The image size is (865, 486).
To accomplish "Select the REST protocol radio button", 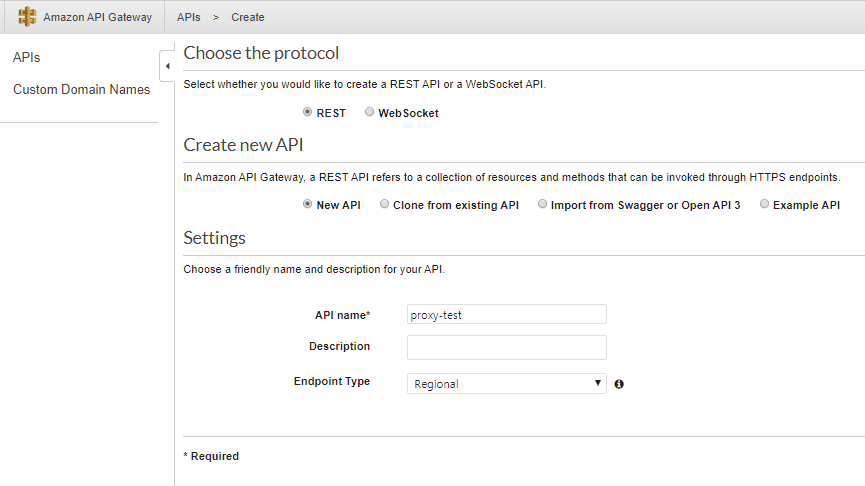I will point(307,112).
